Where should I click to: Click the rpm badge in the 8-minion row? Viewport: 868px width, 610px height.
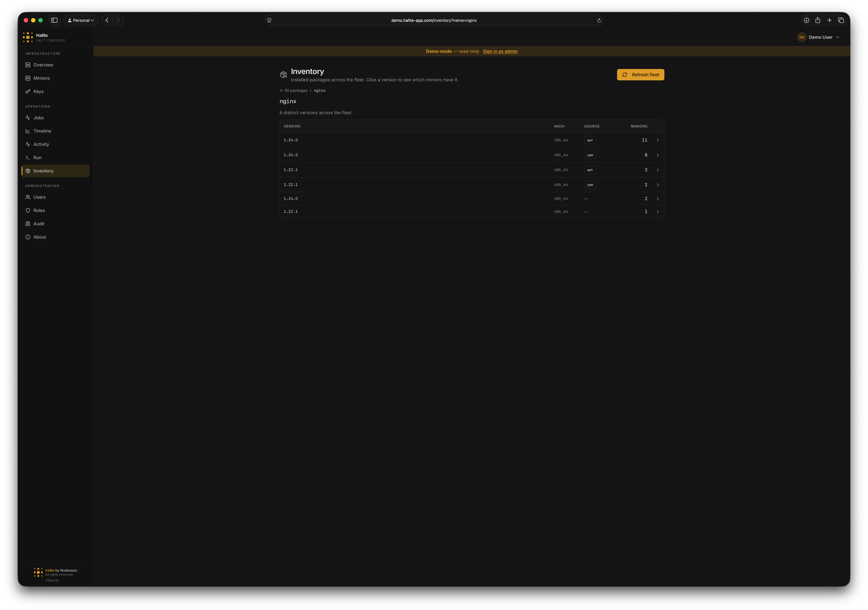[590, 155]
